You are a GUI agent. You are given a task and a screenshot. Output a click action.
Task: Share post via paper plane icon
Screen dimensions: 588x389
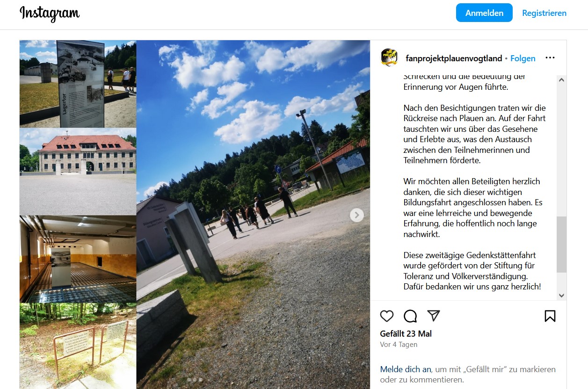point(434,316)
